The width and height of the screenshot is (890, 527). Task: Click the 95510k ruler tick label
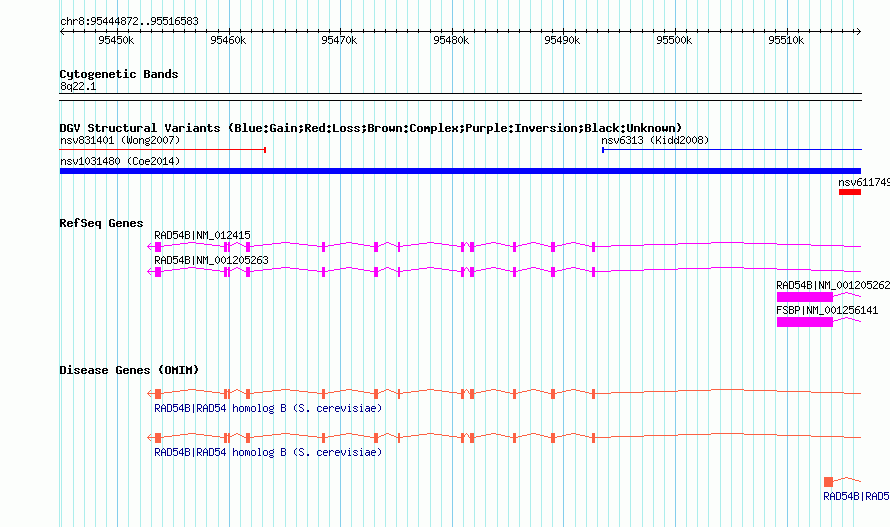(786, 40)
